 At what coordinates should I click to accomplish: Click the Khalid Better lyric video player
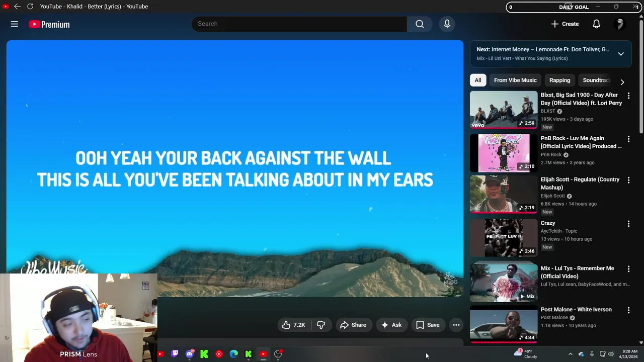click(x=235, y=168)
